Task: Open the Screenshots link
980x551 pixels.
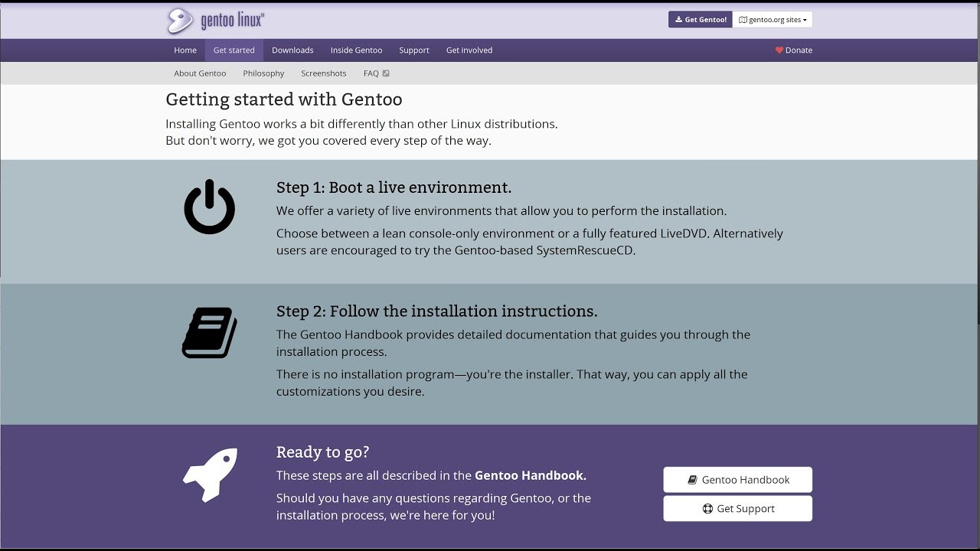Action: point(324,73)
